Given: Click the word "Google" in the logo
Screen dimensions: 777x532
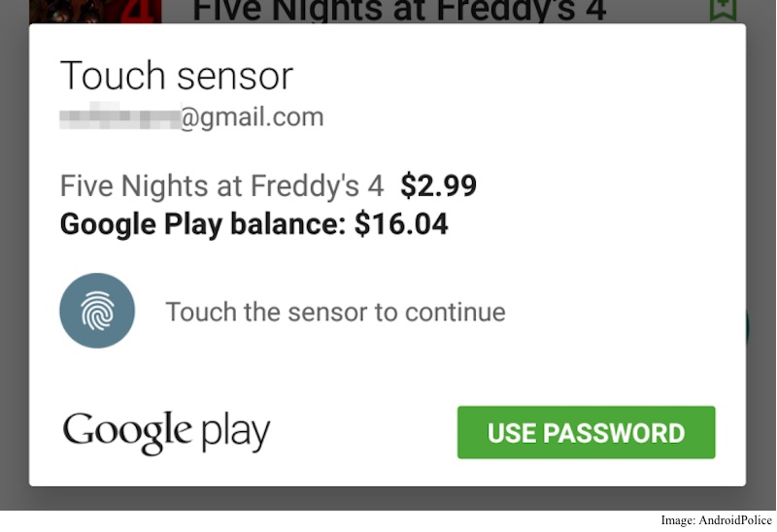Looking at the screenshot, I should click(126, 432).
